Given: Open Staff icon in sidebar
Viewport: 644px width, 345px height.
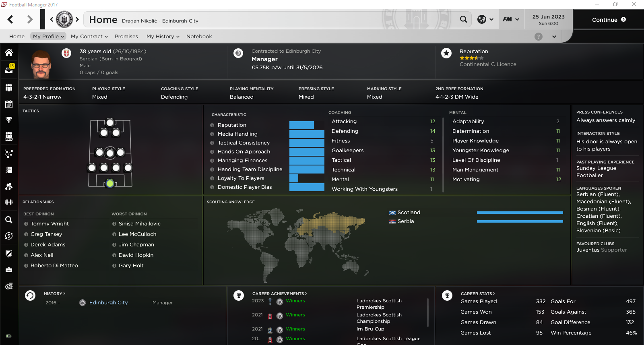Looking at the screenshot, I should (9, 186).
